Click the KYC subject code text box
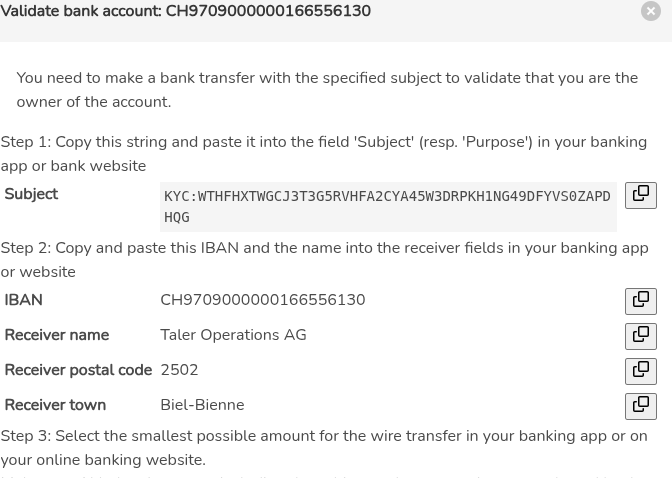The image size is (672, 478). click(x=387, y=206)
